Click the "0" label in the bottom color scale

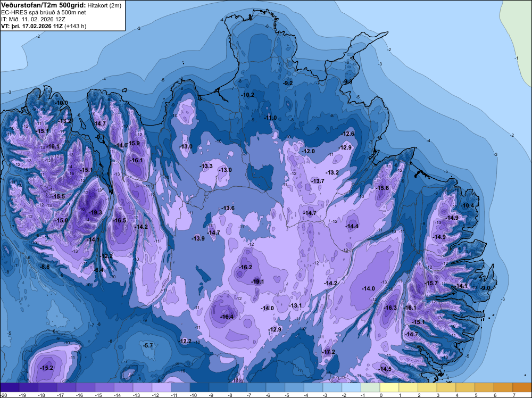point(381,395)
